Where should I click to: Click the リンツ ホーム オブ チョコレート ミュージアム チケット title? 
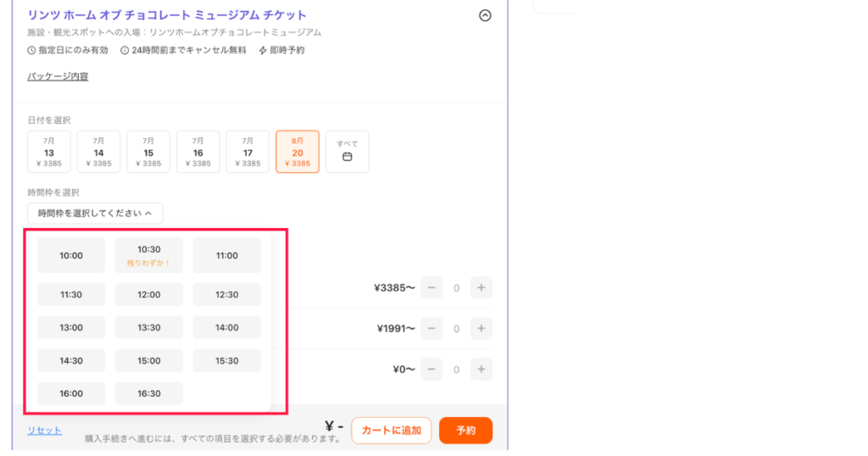pyautogui.click(x=167, y=15)
